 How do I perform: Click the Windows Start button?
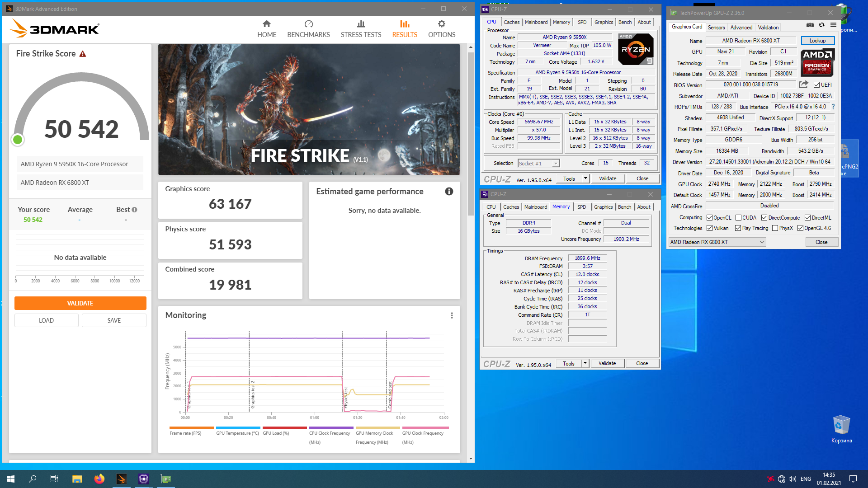tap(11, 479)
